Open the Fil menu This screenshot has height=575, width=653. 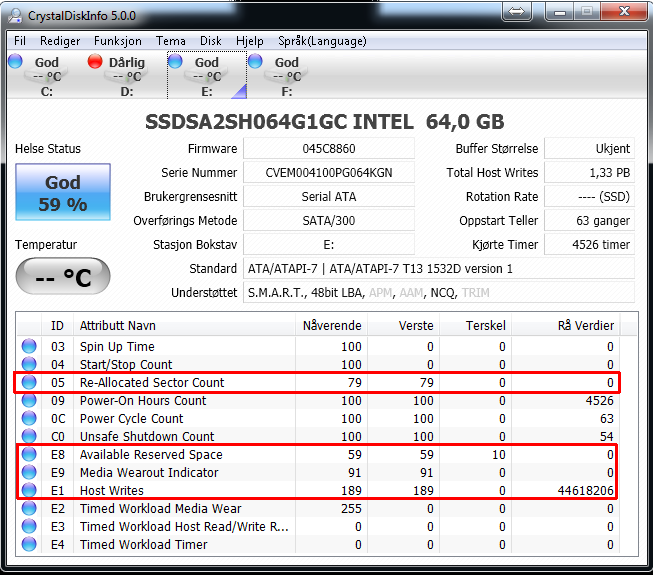point(20,41)
